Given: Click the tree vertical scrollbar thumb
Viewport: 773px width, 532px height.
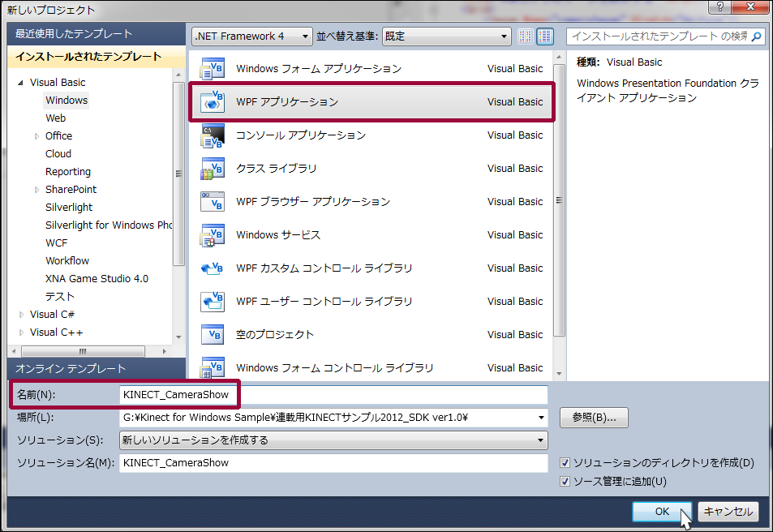Looking at the screenshot, I should click(x=178, y=174).
